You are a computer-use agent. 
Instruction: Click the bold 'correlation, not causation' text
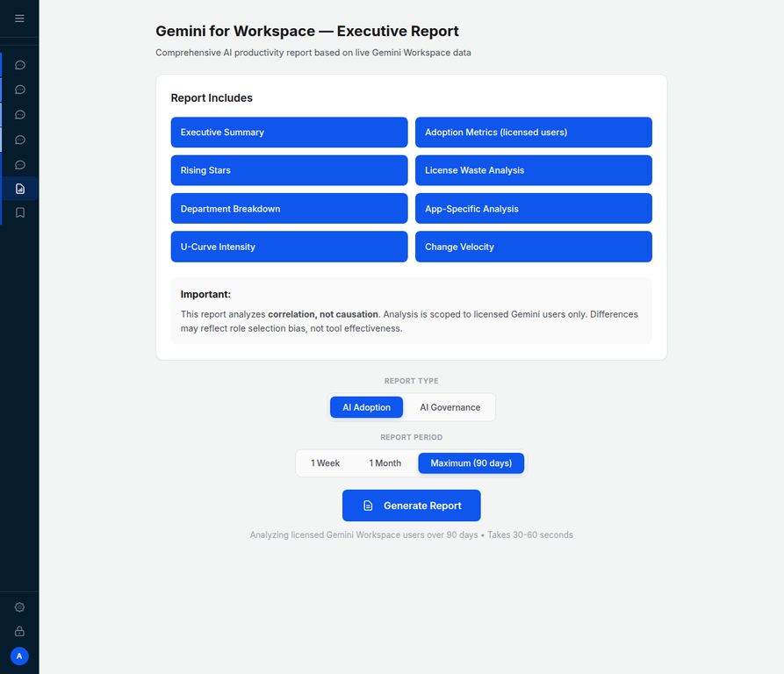323,314
